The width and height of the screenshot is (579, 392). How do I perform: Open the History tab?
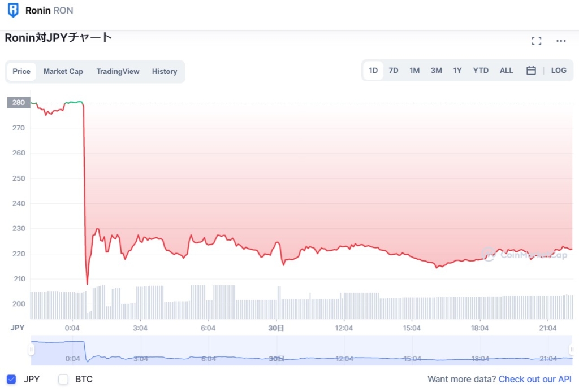coord(165,72)
